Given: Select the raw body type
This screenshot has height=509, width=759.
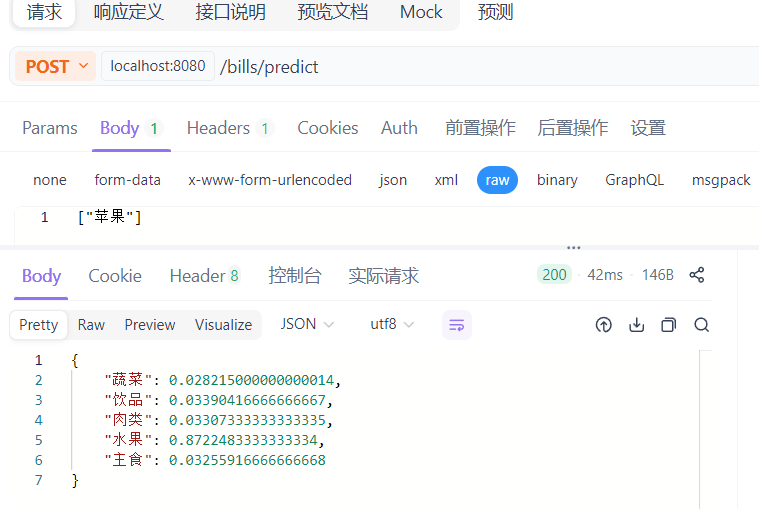Looking at the screenshot, I should (497, 180).
